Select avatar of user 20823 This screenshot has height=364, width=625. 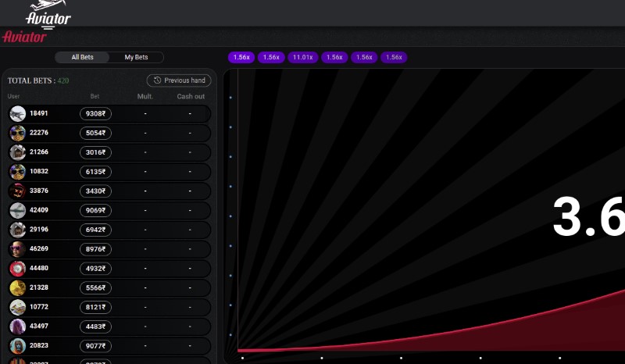tap(17, 346)
